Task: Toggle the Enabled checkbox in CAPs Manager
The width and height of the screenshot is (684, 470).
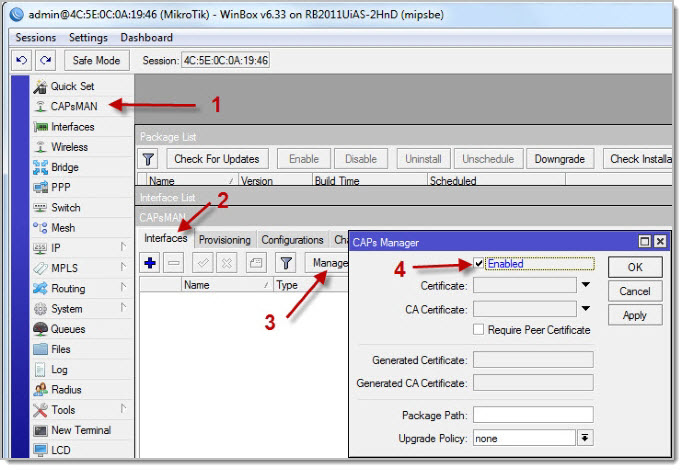Action: point(480,264)
